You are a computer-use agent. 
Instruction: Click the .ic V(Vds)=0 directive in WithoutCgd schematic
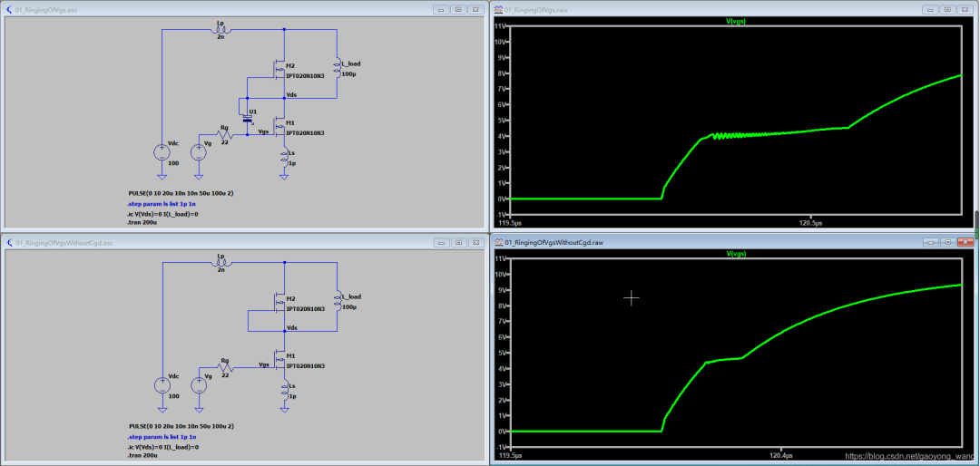coord(162,447)
